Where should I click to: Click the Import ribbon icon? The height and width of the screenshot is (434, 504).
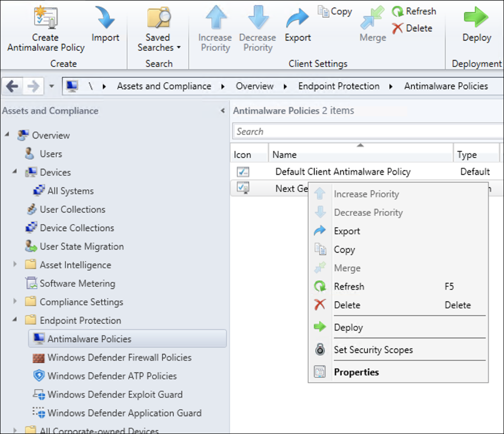[x=105, y=18]
